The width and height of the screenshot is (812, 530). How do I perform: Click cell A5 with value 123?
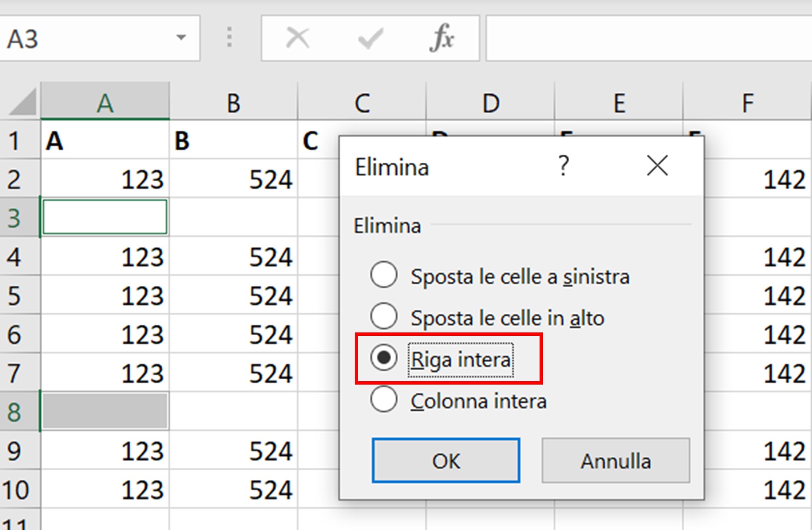click(105, 295)
